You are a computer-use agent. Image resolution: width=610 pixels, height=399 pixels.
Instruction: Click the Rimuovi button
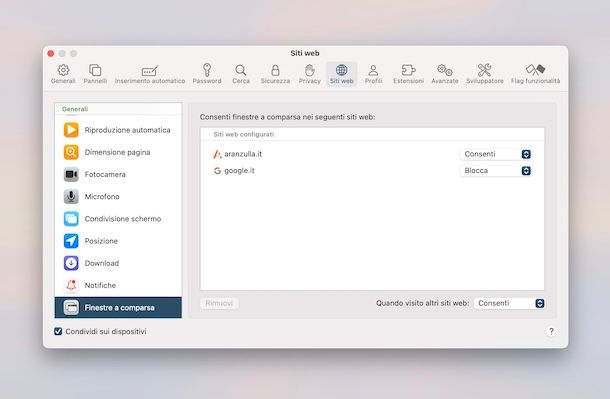pyautogui.click(x=219, y=303)
